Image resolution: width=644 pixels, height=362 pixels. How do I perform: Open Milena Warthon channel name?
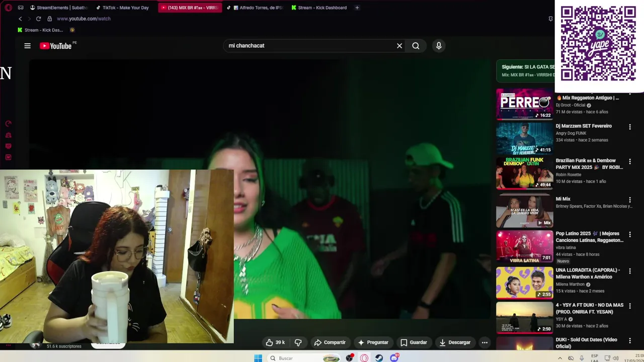(570, 284)
